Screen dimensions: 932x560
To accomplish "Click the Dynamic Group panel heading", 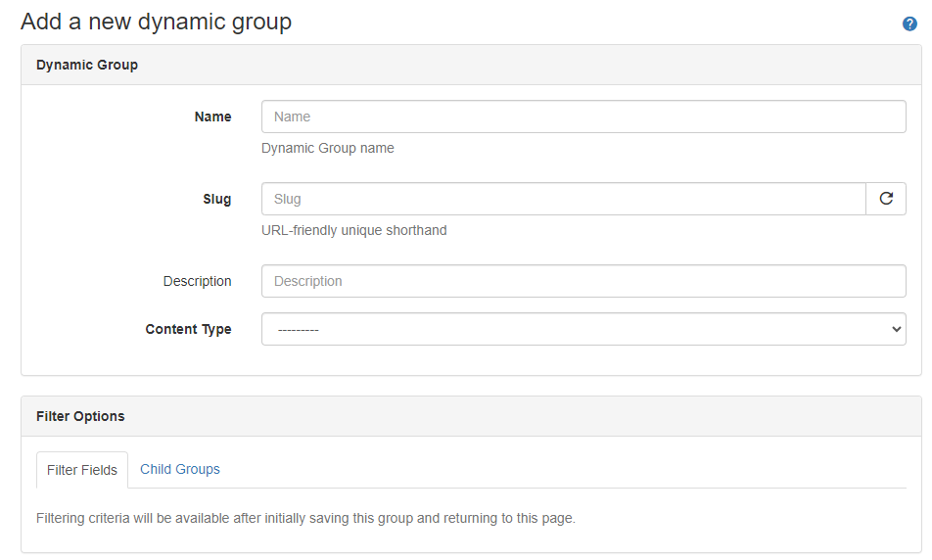I will tap(87, 65).
